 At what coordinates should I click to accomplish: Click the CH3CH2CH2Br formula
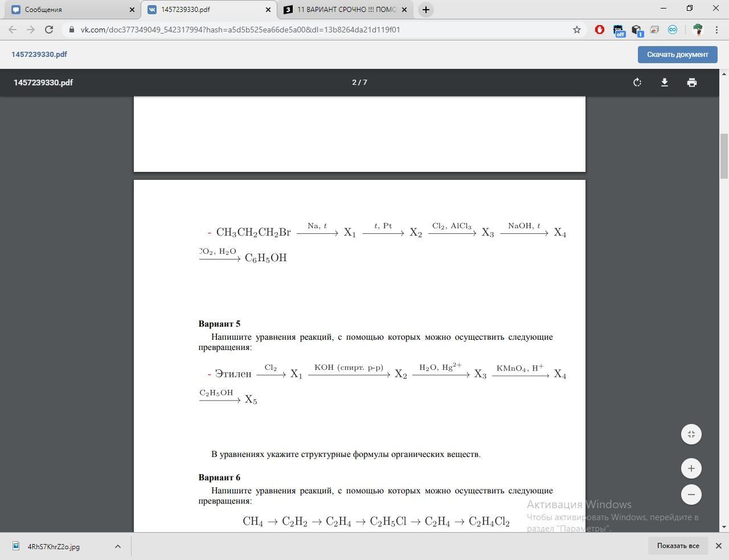click(x=253, y=233)
